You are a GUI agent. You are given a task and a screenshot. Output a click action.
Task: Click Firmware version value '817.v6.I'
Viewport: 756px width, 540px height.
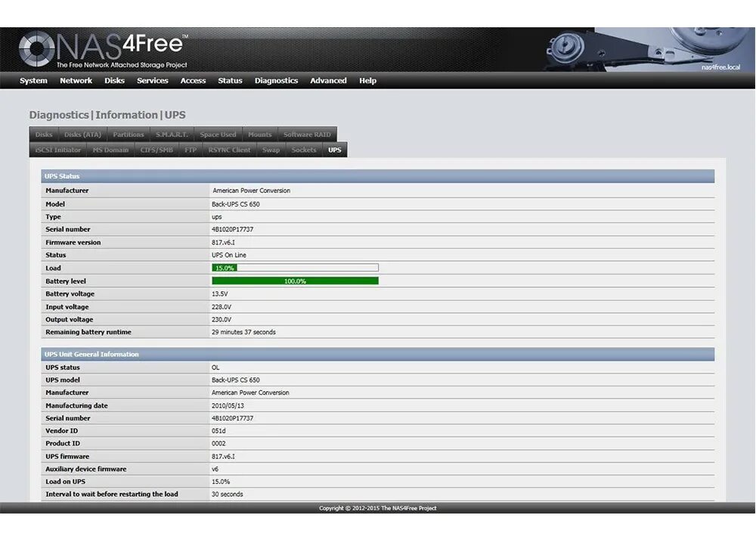[x=223, y=243]
